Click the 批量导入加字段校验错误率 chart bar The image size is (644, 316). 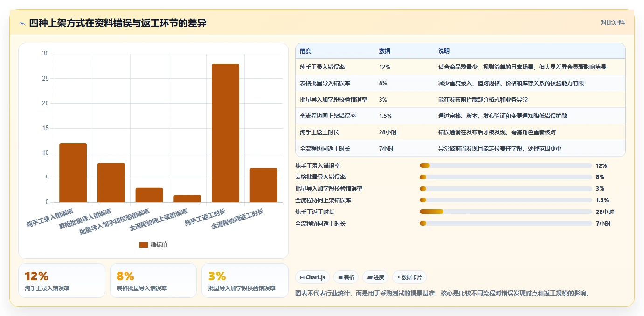149,195
